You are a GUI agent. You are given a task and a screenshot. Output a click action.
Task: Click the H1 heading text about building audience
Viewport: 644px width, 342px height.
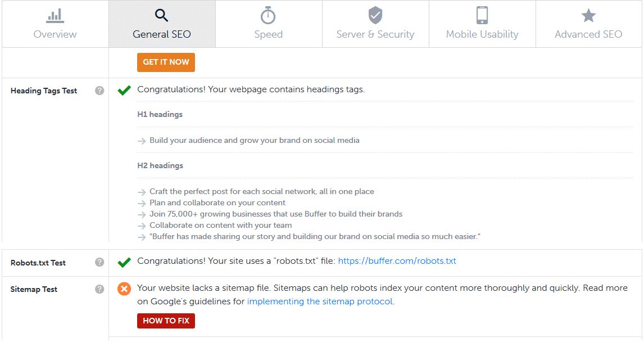click(254, 140)
